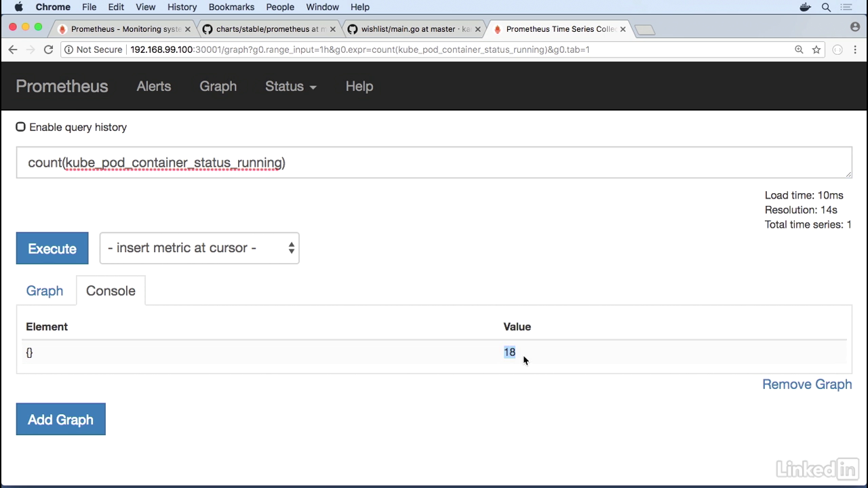Close the wishlist/main.go tab
Screen dimensions: 868x488
(478, 29)
